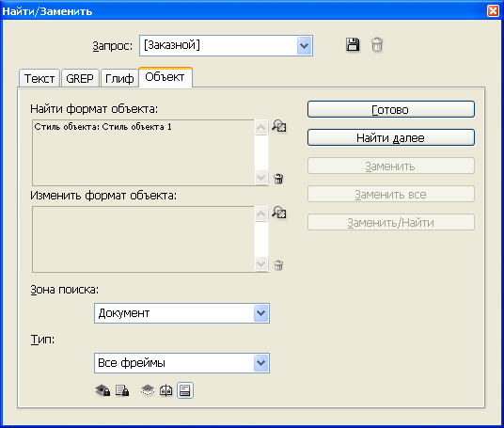Viewport: 504px width, 428px height.
Task: Click scroll up arrow in find format box
Action: (x=261, y=127)
